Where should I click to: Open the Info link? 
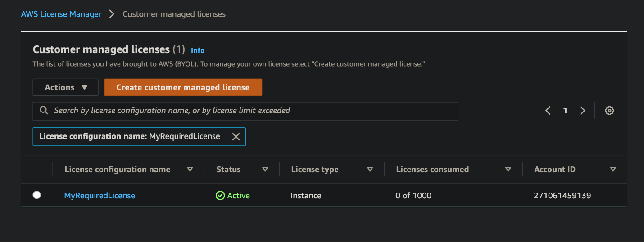point(198,50)
